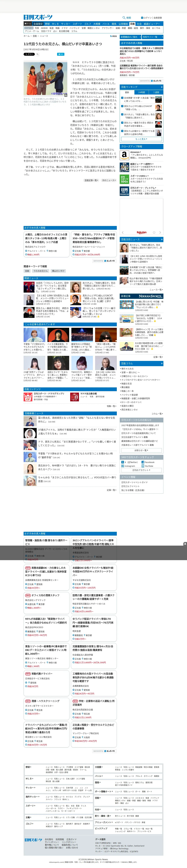Click the NIKKANSPORTS.com logo in 新着記事
187x868 pixels.
pyautogui.click(x=151, y=296)
